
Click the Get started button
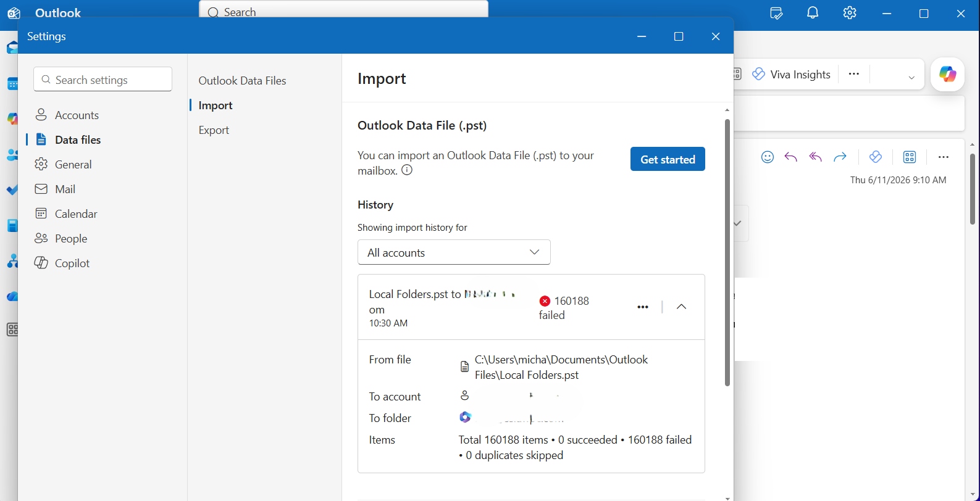tap(668, 159)
